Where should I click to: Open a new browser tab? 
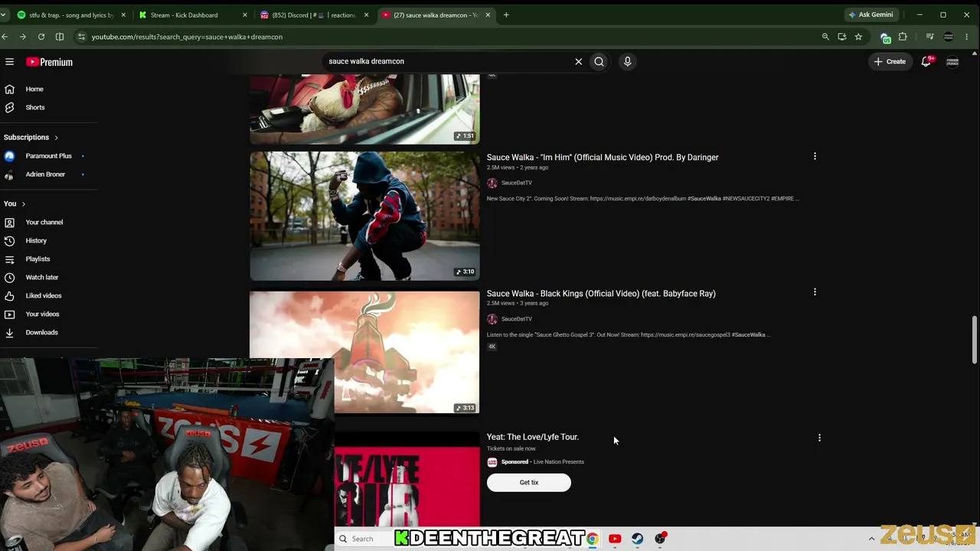(506, 15)
